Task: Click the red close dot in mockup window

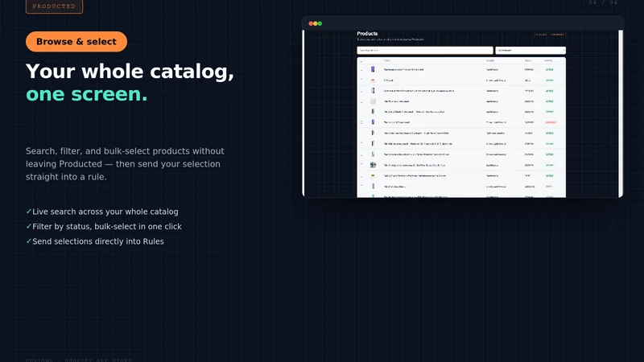Action: click(311, 24)
